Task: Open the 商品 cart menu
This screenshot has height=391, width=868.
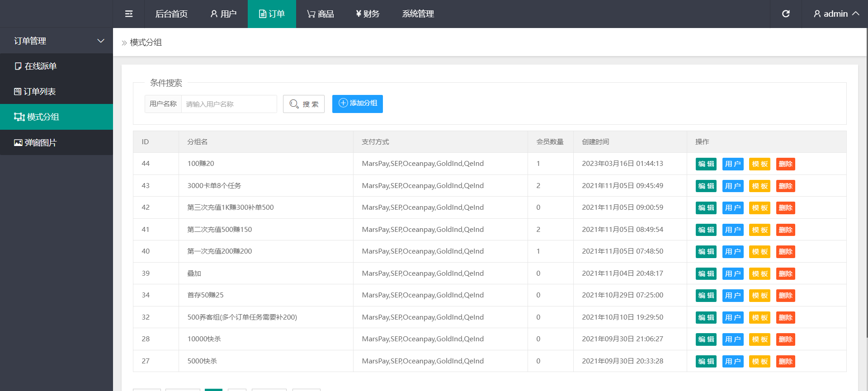Action: click(320, 14)
